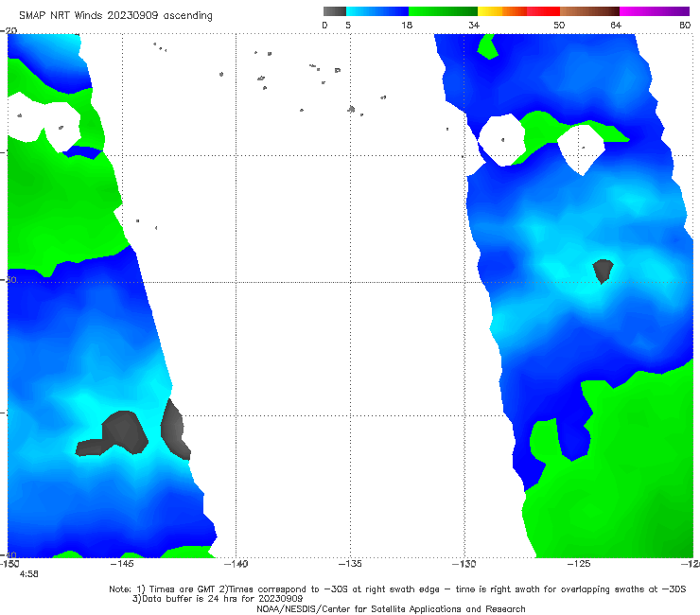The image size is (700, 615).
Task: Click the swath time stamp 4:58
Action: (29, 574)
